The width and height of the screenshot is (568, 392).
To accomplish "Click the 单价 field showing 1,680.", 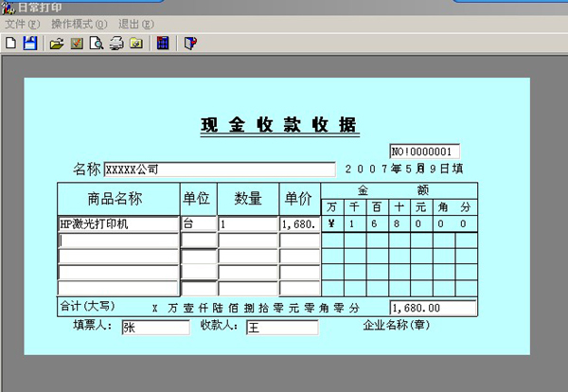I will pyautogui.click(x=299, y=224).
